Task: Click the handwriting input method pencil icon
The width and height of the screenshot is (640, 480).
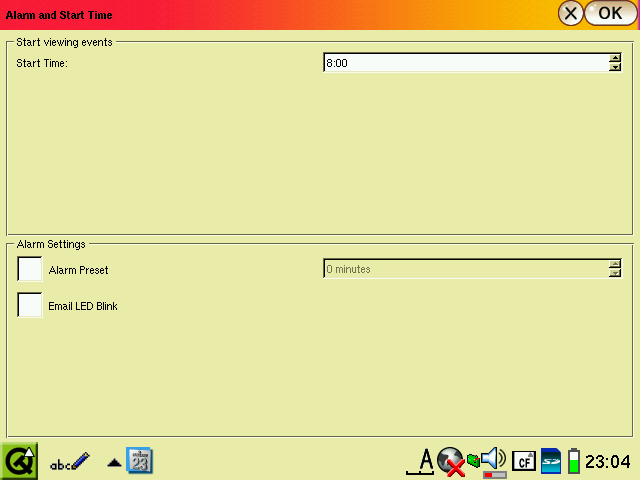Action: 70,461
